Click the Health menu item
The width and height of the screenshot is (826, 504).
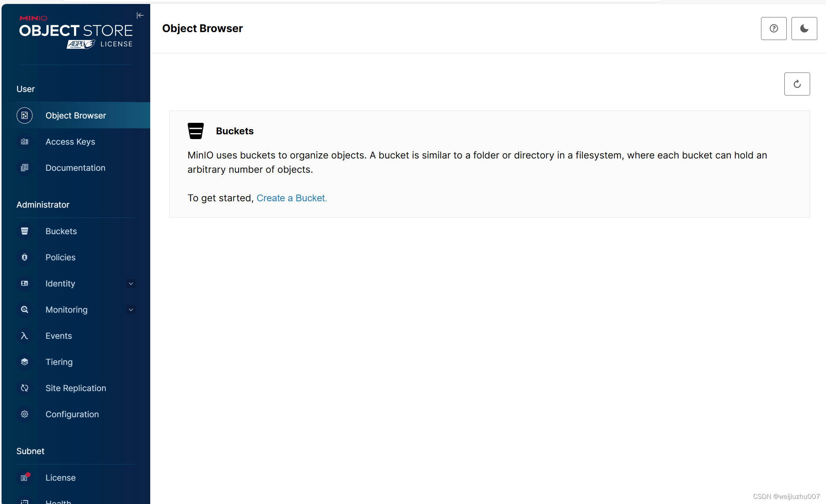58,501
